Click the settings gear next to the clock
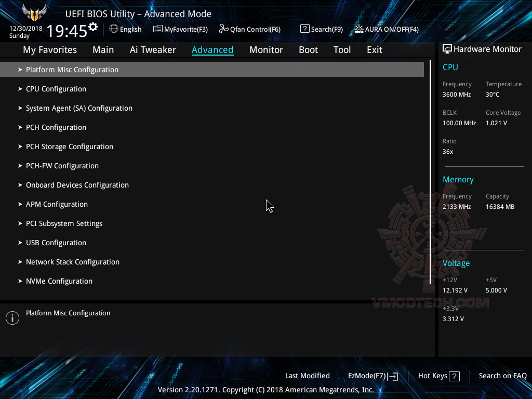Image resolution: width=532 pixels, height=399 pixels. click(x=93, y=27)
